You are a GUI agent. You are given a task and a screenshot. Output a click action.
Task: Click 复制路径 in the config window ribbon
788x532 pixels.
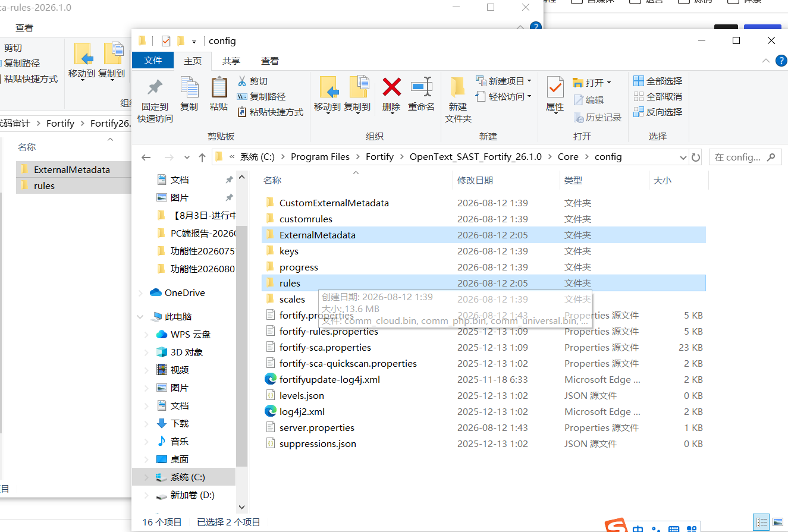[261, 96]
